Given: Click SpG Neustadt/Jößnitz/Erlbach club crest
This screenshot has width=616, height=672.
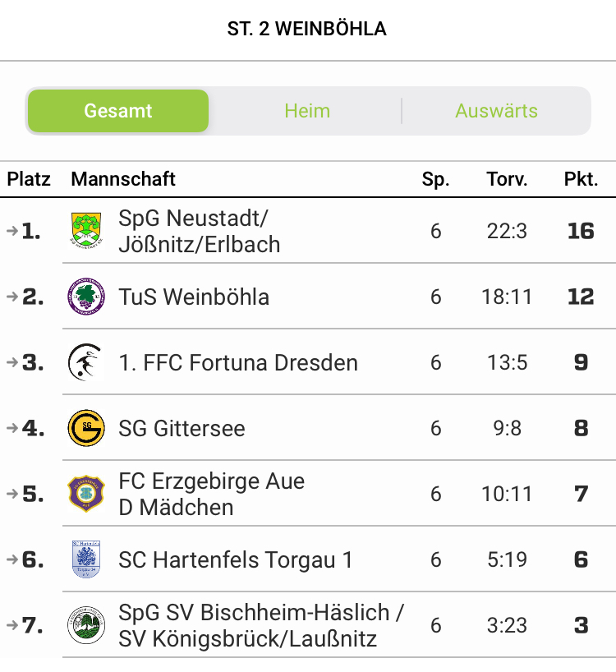Looking at the screenshot, I should pyautogui.click(x=86, y=231).
